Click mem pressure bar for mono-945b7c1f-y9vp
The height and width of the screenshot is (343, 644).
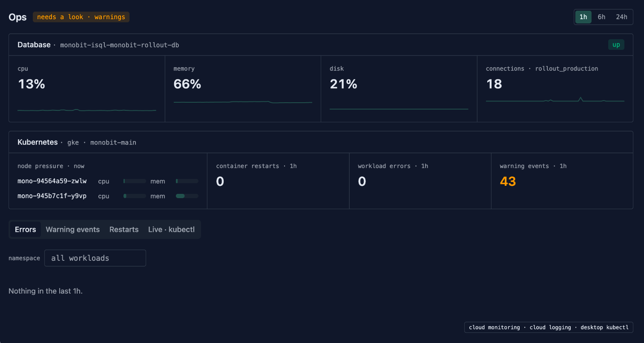[x=187, y=196]
